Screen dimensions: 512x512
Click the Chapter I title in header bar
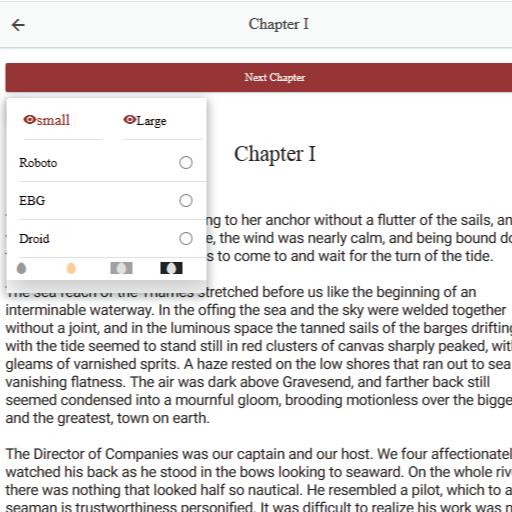coord(278,24)
